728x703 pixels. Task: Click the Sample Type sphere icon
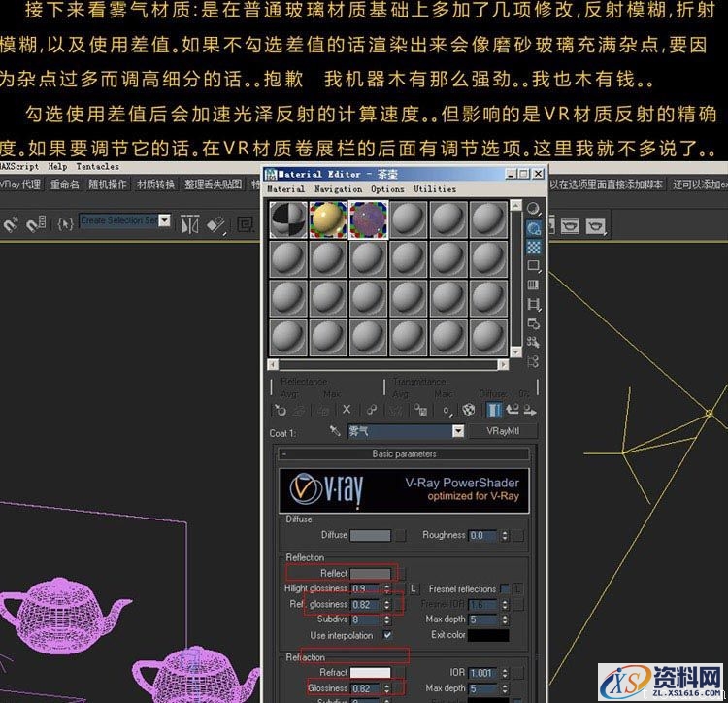(x=534, y=209)
